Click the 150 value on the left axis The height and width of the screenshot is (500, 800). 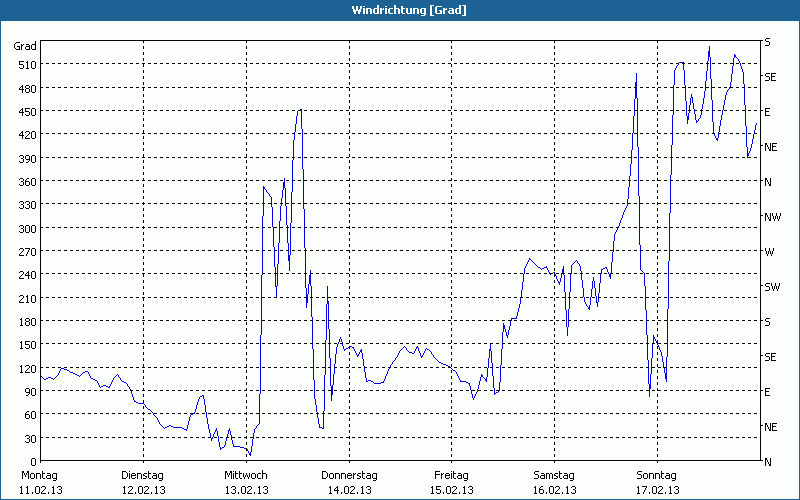point(28,345)
